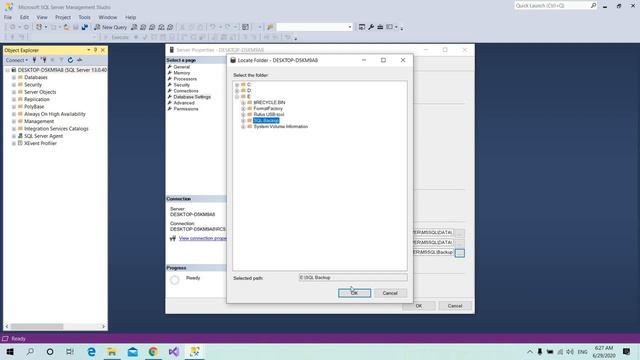
Task: Open the Tools menu
Action: [x=84, y=17]
